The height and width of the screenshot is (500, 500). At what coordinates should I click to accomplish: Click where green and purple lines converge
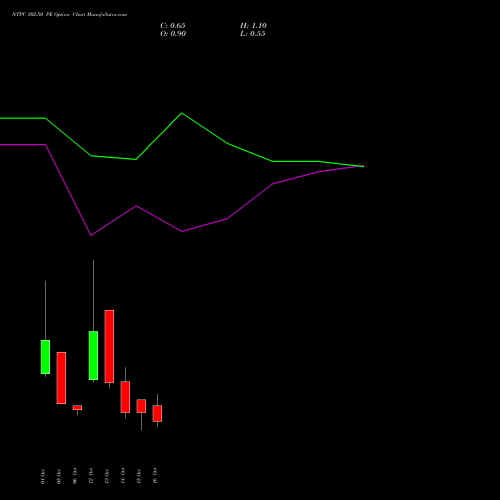coord(363,166)
